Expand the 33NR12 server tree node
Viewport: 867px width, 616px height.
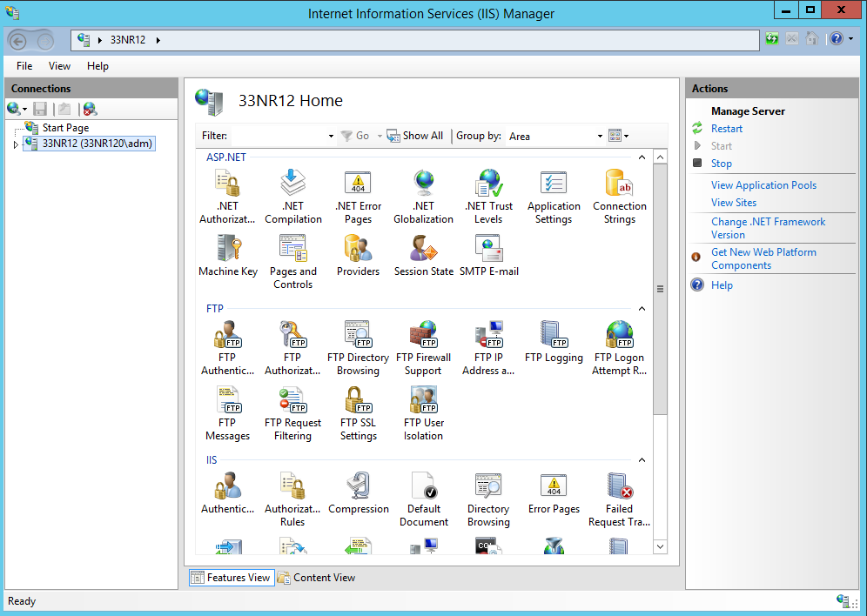tap(16, 144)
